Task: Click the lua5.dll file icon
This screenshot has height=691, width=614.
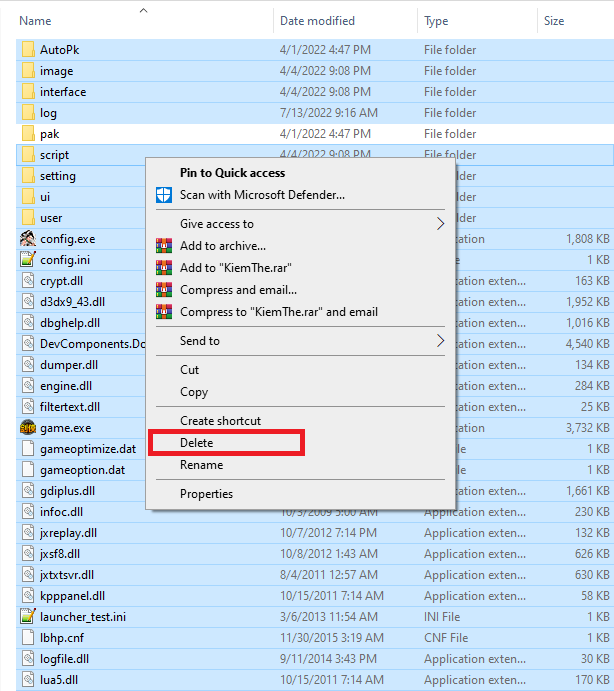Action: tap(28, 680)
